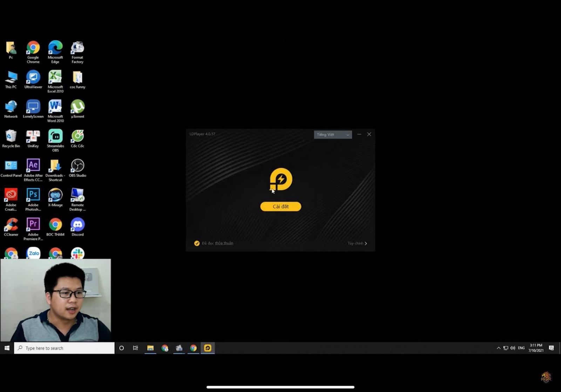This screenshot has width=561, height=392.
Task: Open File Explorer from taskbar
Action: click(150, 348)
